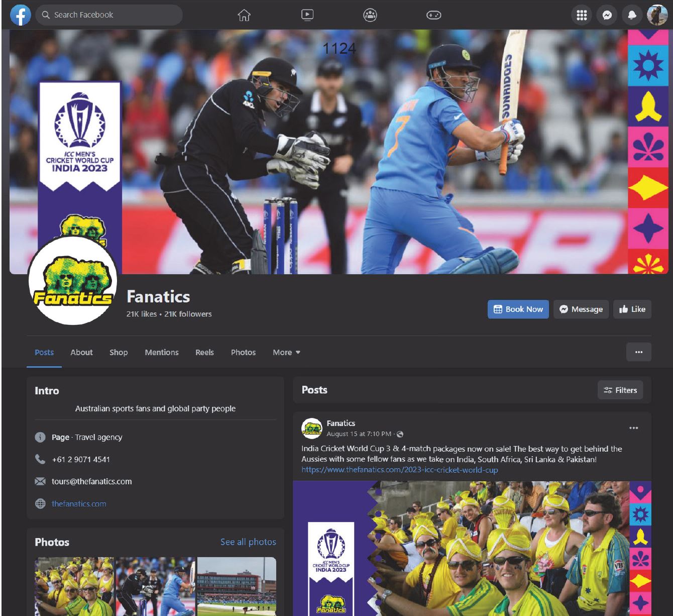Switch to the About tab

coord(81,352)
